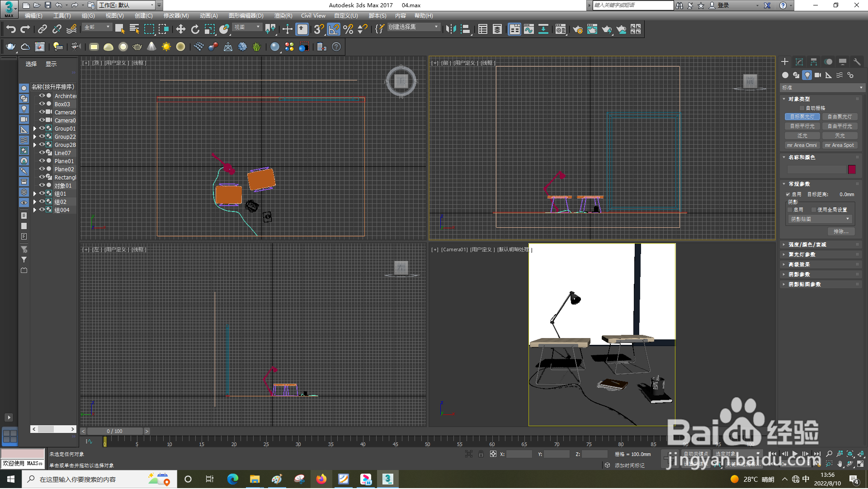Click the 泛光 light button
Image resolution: width=868 pixels, height=489 pixels.
[802, 136]
